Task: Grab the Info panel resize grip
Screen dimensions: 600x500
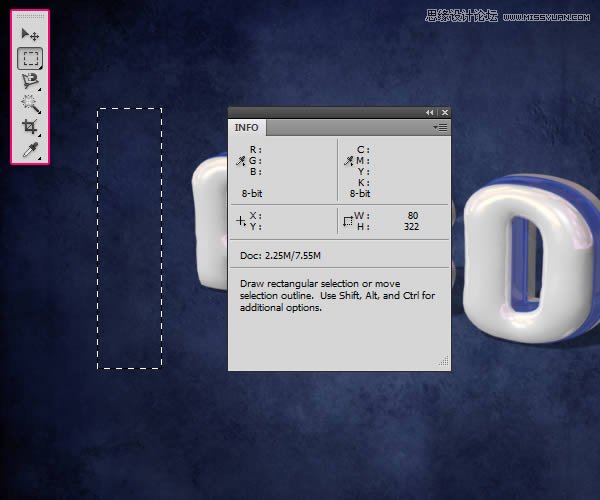Action: [x=444, y=361]
